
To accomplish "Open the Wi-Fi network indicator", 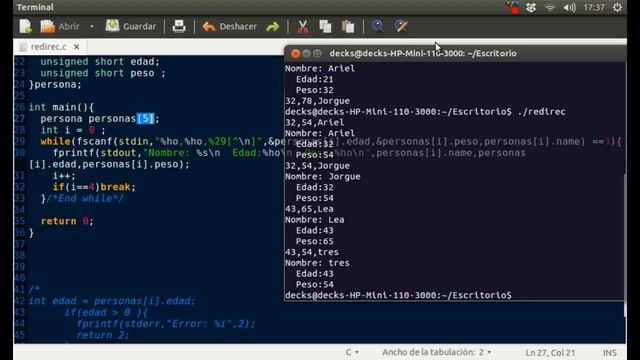I will coord(550,7).
